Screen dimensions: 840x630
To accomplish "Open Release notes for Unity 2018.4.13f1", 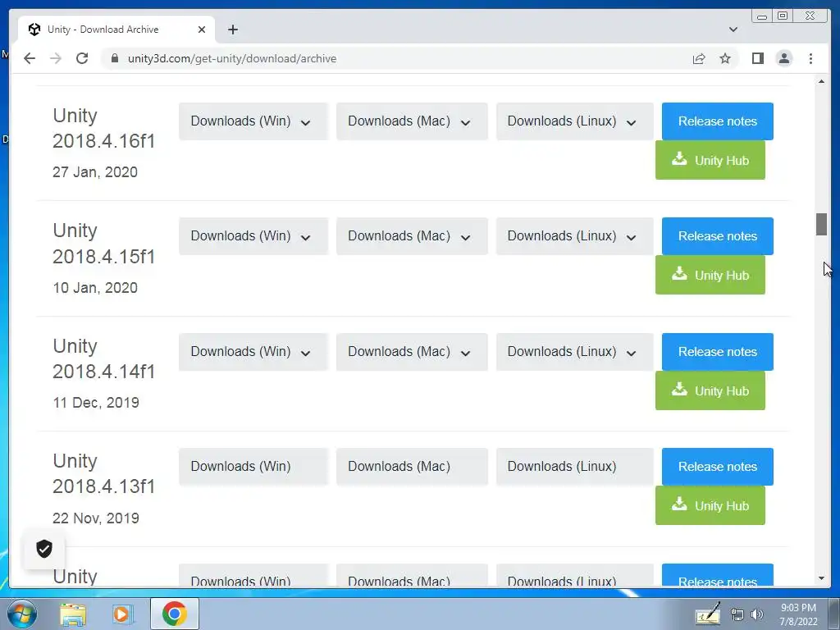I will pyautogui.click(x=717, y=467).
